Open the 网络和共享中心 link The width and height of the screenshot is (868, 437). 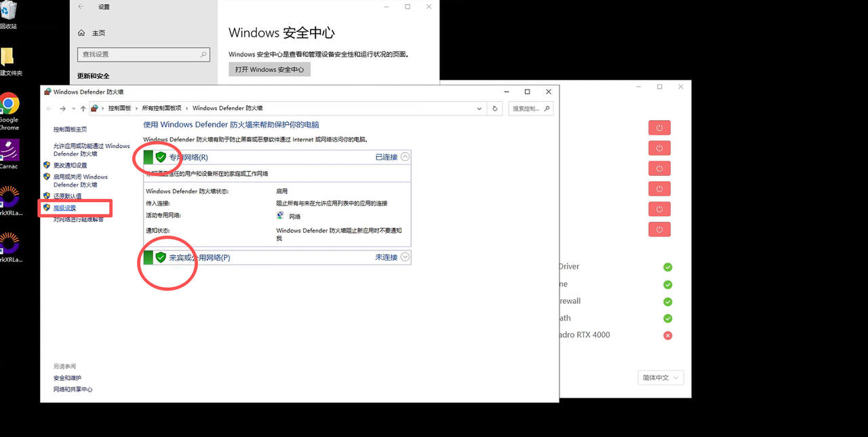[x=73, y=389]
